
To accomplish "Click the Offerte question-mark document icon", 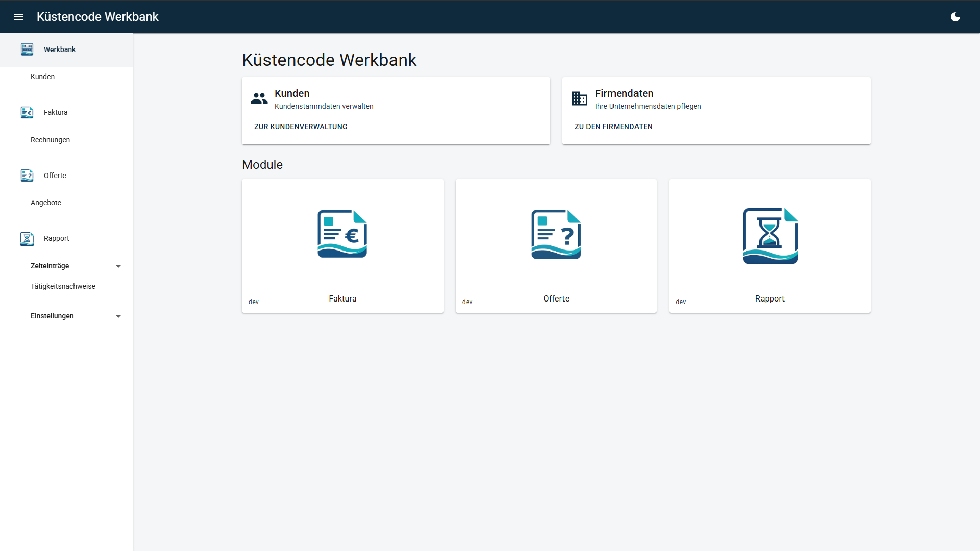I will coord(556,234).
